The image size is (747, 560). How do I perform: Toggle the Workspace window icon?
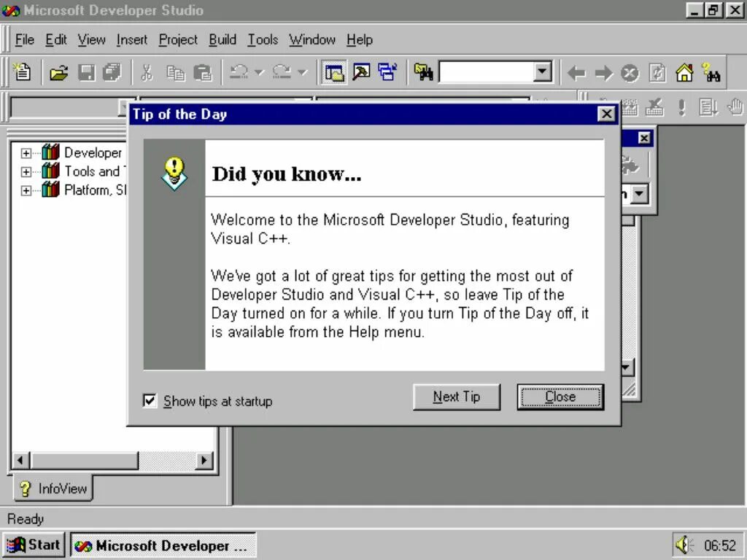pos(334,73)
